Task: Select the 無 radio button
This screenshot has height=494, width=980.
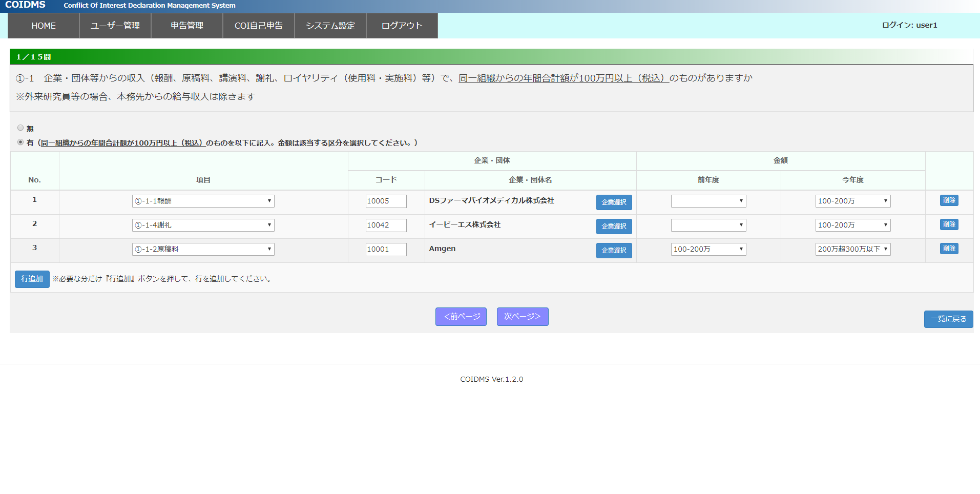Action: pyautogui.click(x=20, y=128)
